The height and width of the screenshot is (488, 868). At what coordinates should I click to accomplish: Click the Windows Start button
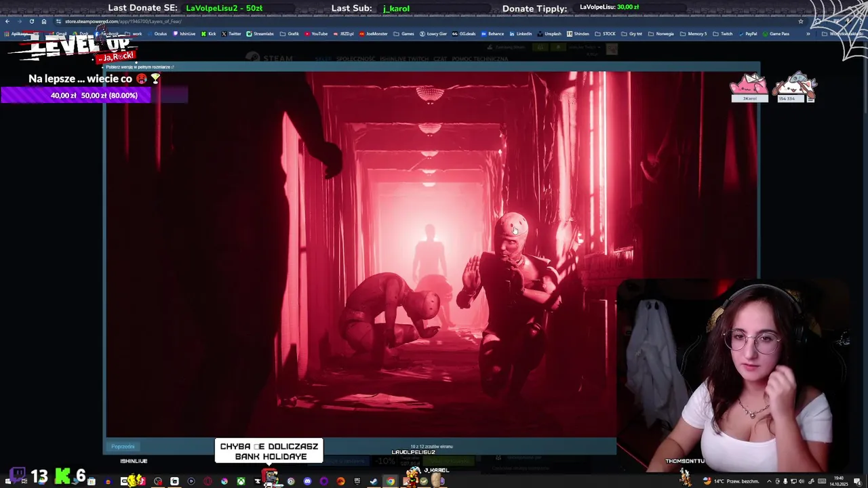7,481
